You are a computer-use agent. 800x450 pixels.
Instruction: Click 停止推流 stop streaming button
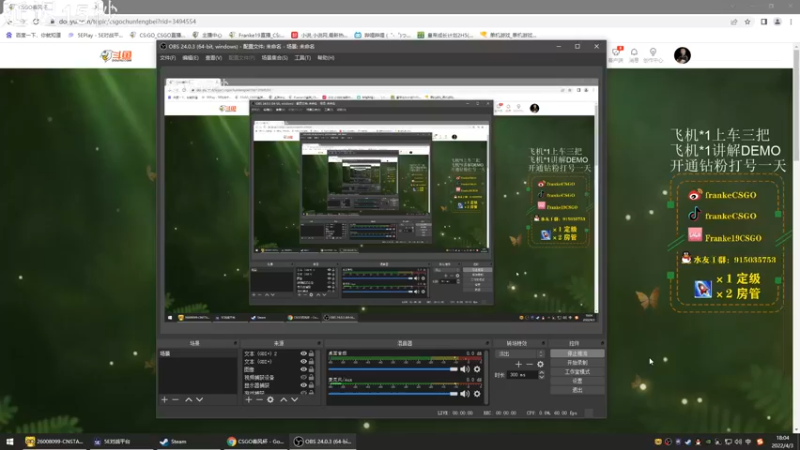[x=577, y=354]
